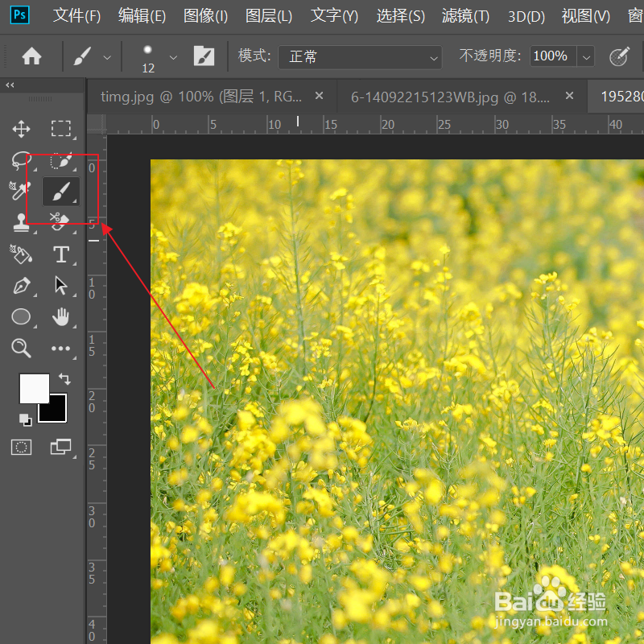Screen dimensions: 644x644
Task: Close the timg.jpg document tab
Action: pyautogui.click(x=319, y=96)
